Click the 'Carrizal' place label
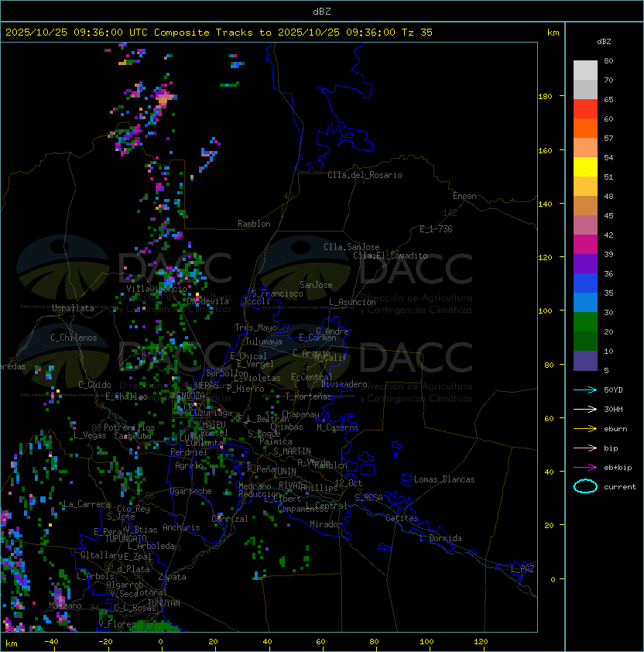This screenshot has height=652, width=644. [230, 519]
